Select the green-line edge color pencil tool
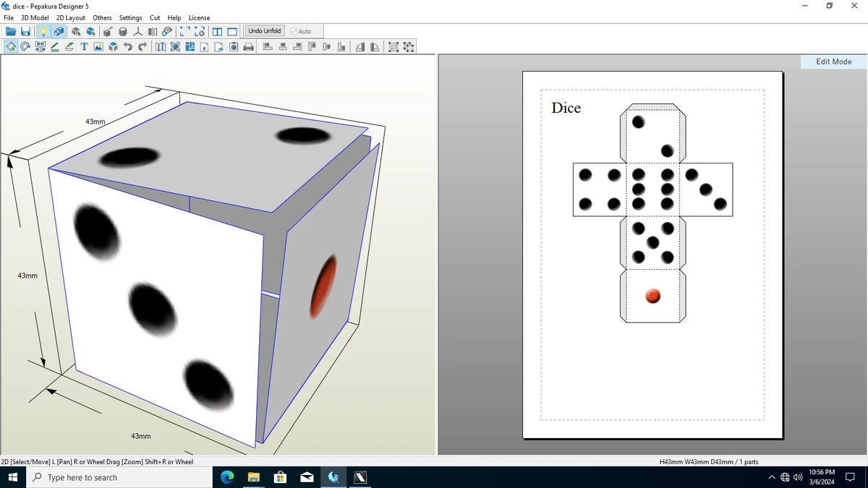 click(54, 47)
